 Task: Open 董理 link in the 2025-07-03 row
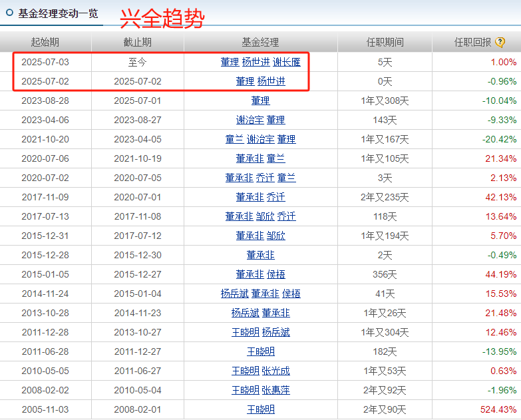click(230, 62)
